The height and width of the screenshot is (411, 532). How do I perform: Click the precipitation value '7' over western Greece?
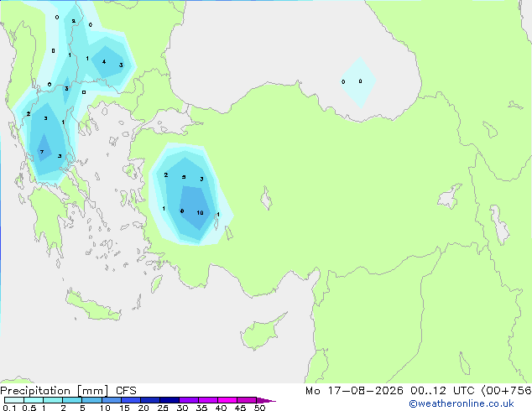point(42,152)
